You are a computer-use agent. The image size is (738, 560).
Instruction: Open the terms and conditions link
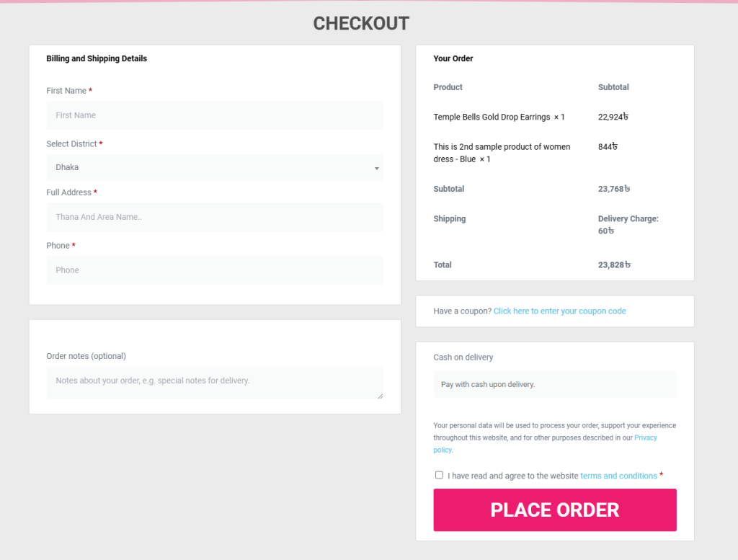click(x=618, y=476)
